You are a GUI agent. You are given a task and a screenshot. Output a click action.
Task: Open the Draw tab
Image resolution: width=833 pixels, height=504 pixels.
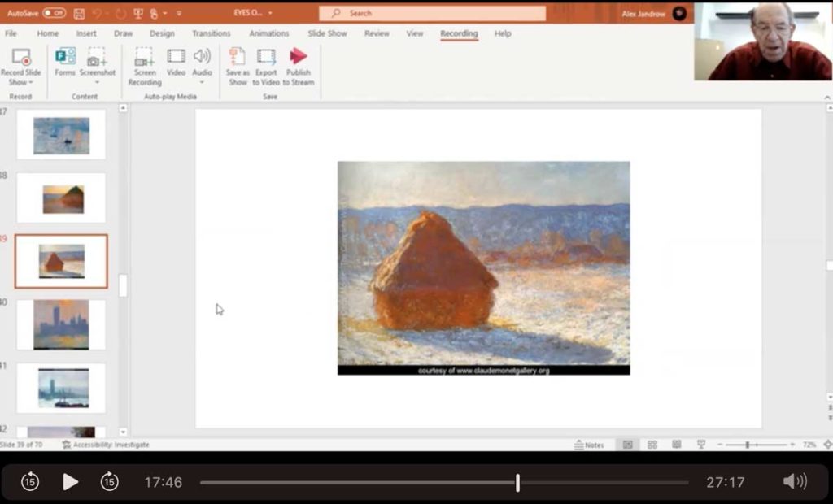pos(124,33)
